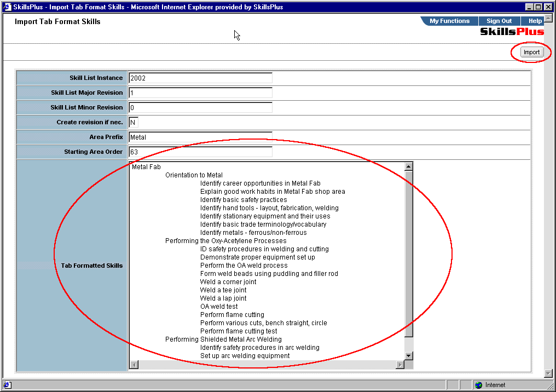The image size is (556, 392).
Task: Click 'Perform flame cutting test' line
Action: coord(239,331)
